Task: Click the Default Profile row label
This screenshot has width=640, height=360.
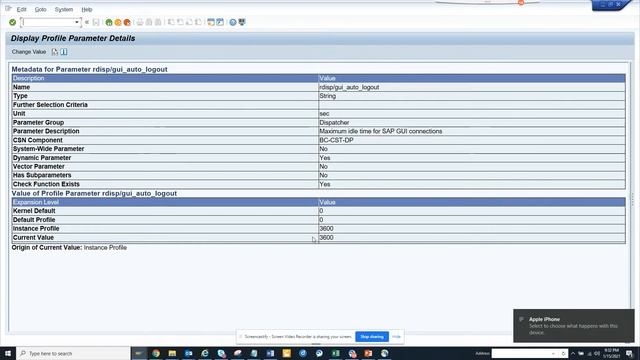Action: pos(34,220)
